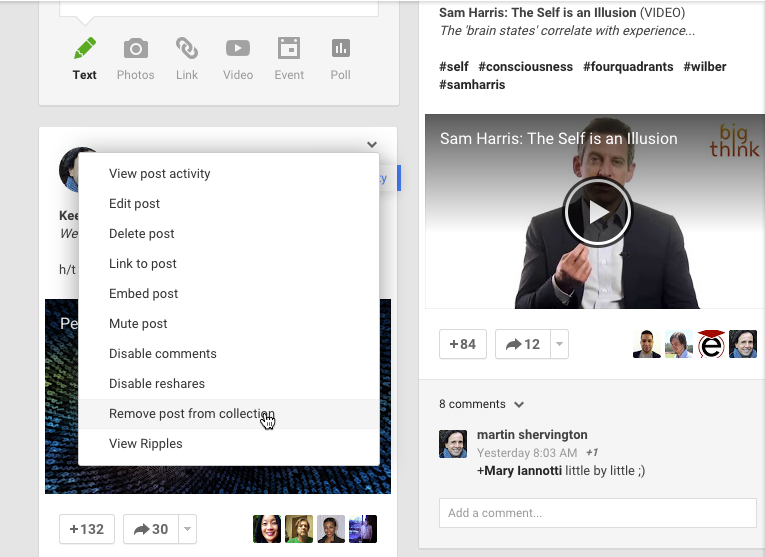765x557 pixels.
Task: Open post options chevron on the left post
Action: [x=372, y=144]
